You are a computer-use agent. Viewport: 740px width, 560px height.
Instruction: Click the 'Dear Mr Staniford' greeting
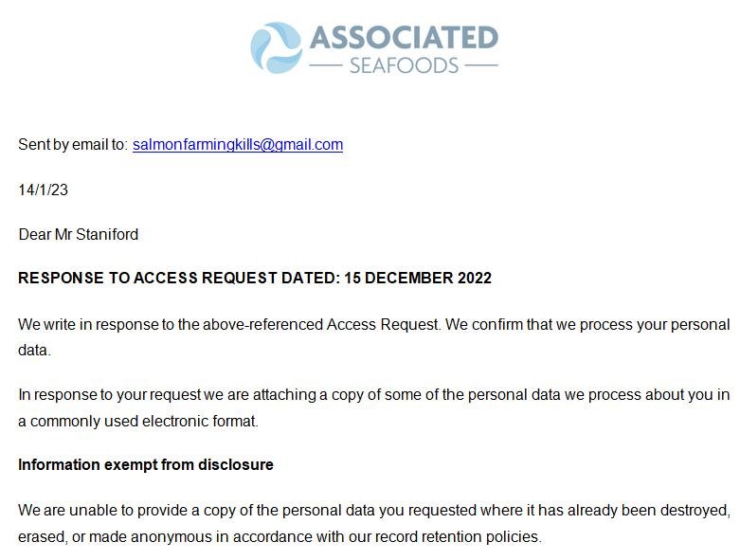pos(79,234)
